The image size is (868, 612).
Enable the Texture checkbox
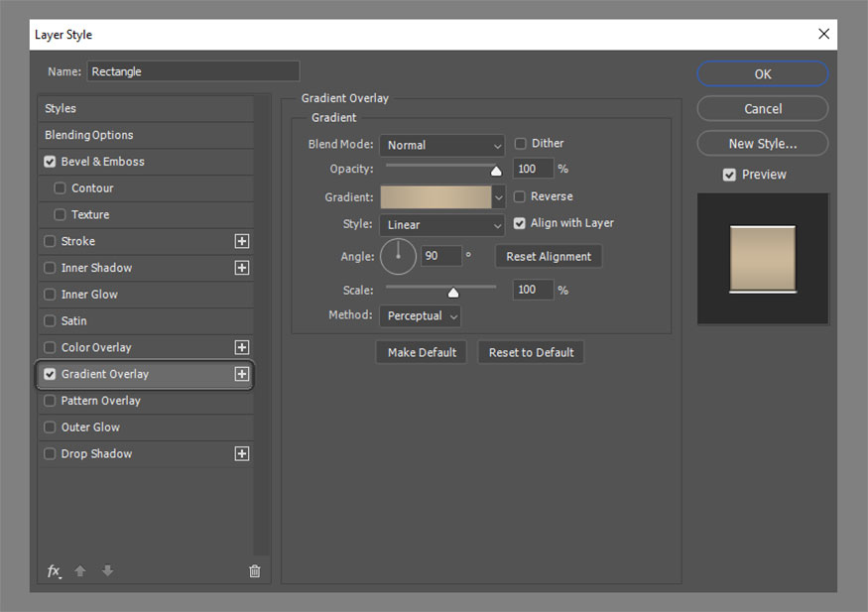tap(60, 214)
